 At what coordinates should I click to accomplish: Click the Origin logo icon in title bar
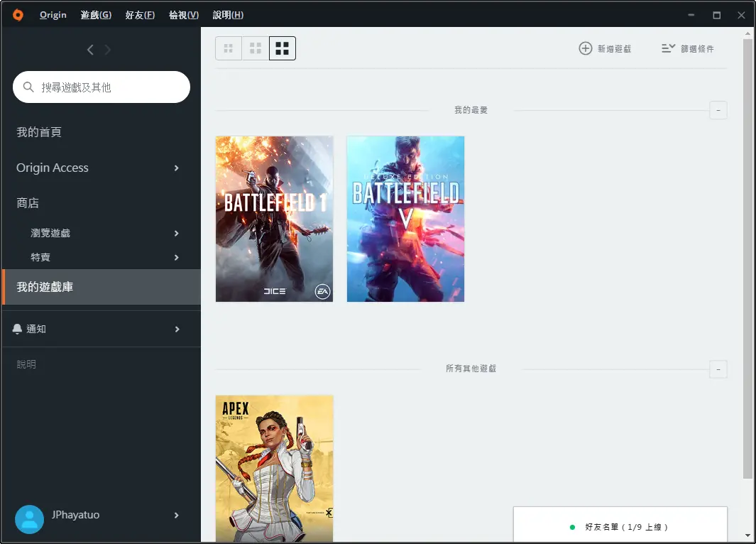(18, 15)
